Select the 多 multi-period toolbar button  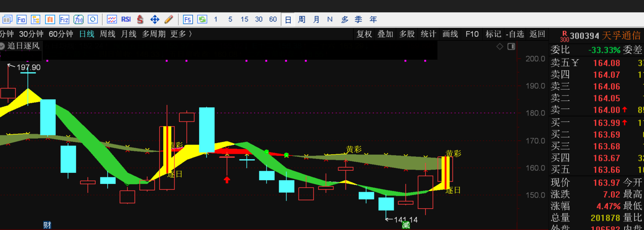click(x=345, y=19)
